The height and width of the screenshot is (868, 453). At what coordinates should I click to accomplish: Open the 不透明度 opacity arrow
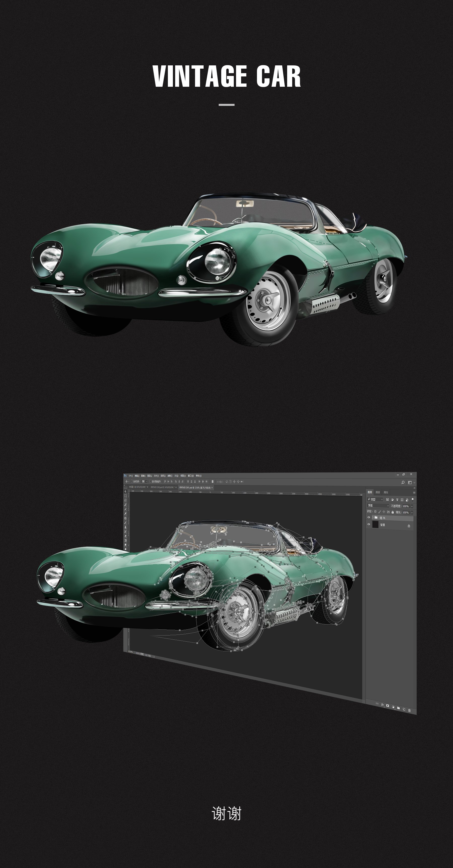click(x=412, y=506)
